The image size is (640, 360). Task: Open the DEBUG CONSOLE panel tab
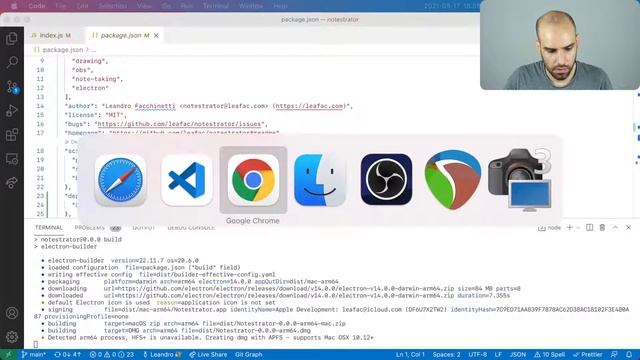pos(191,228)
